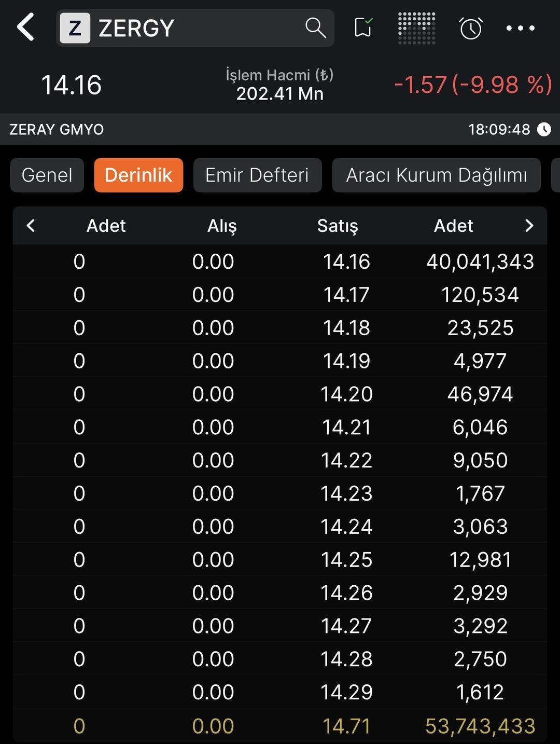Expand depth table with left chevron
The height and width of the screenshot is (744, 560).
tap(31, 226)
